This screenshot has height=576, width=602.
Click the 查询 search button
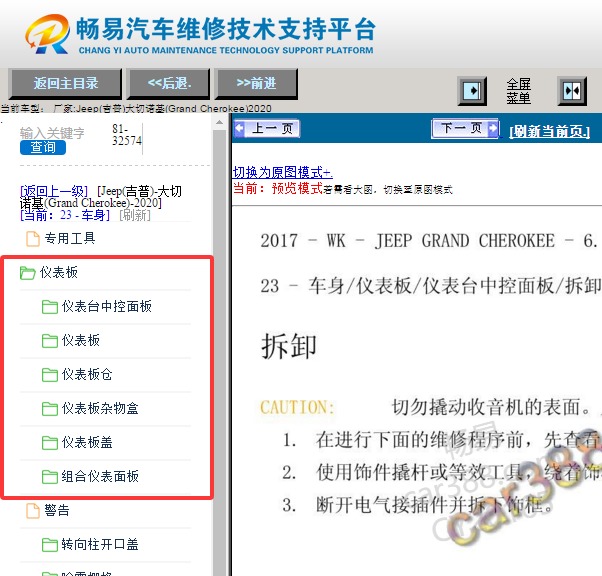point(43,147)
